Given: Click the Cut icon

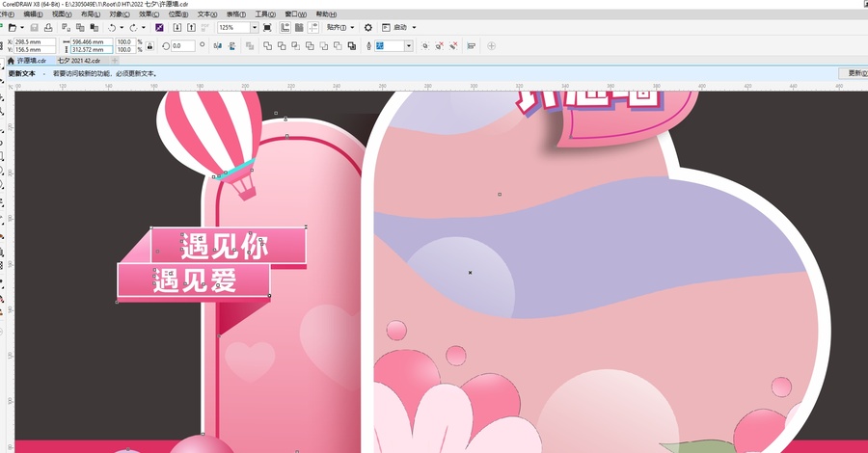Looking at the screenshot, I should coord(66,28).
